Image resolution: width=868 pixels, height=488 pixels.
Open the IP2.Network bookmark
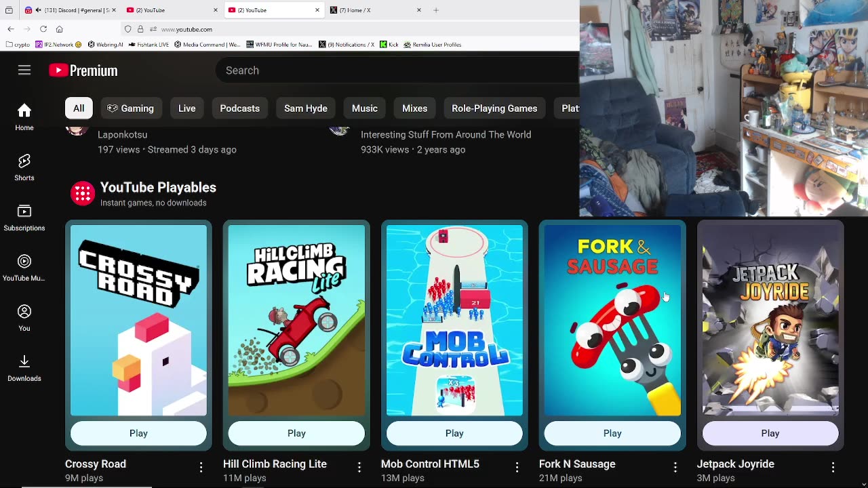58,45
